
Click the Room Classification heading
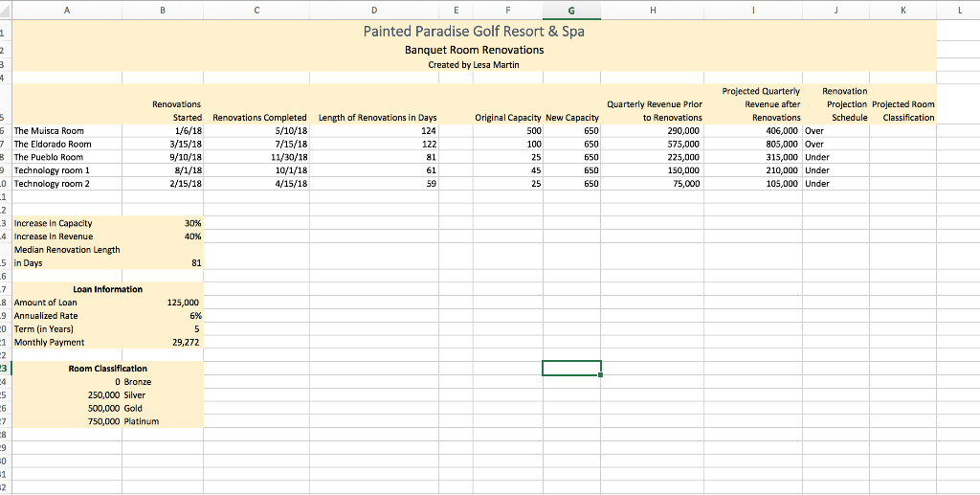[107, 369]
